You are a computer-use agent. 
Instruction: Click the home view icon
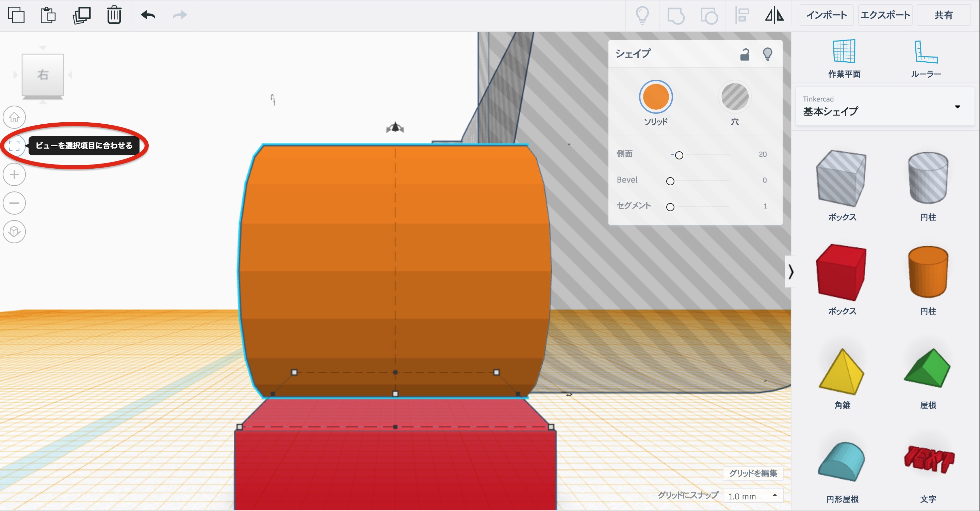coord(14,117)
